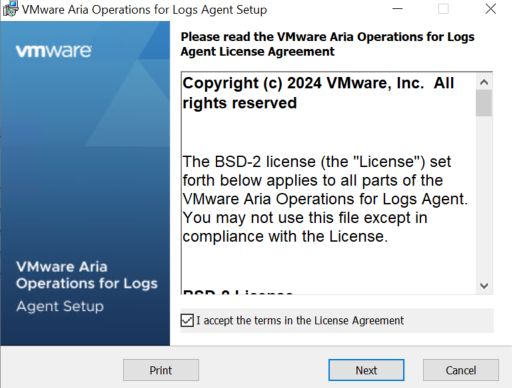Close the Agent Setup window
Image resolution: width=512 pixels, height=388 pixels.
click(491, 9)
